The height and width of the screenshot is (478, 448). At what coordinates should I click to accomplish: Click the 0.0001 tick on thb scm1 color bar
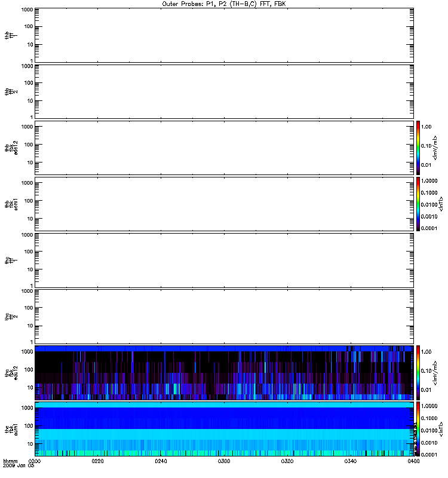[x=429, y=228]
